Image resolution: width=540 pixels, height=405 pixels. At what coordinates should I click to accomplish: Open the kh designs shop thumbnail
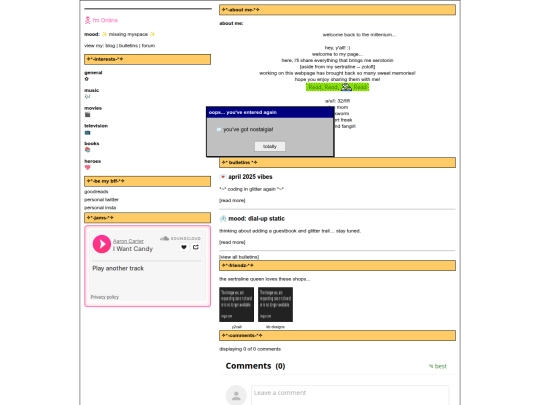pos(276,305)
